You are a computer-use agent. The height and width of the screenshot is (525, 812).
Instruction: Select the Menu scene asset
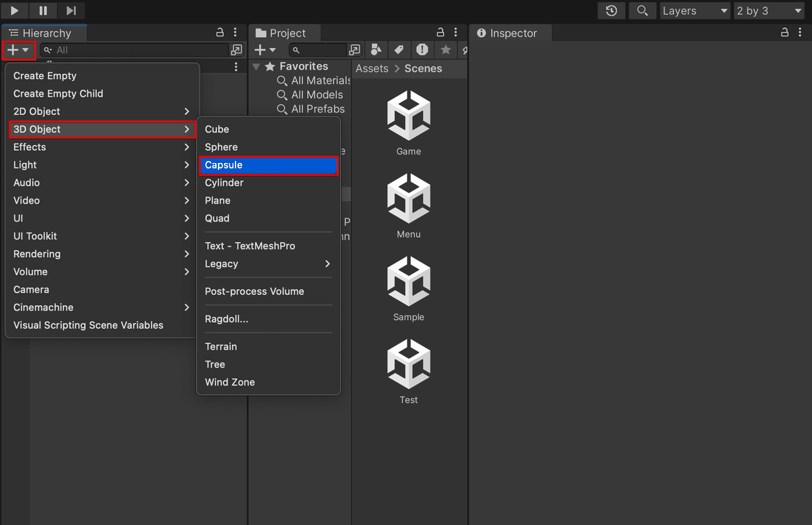409,206
